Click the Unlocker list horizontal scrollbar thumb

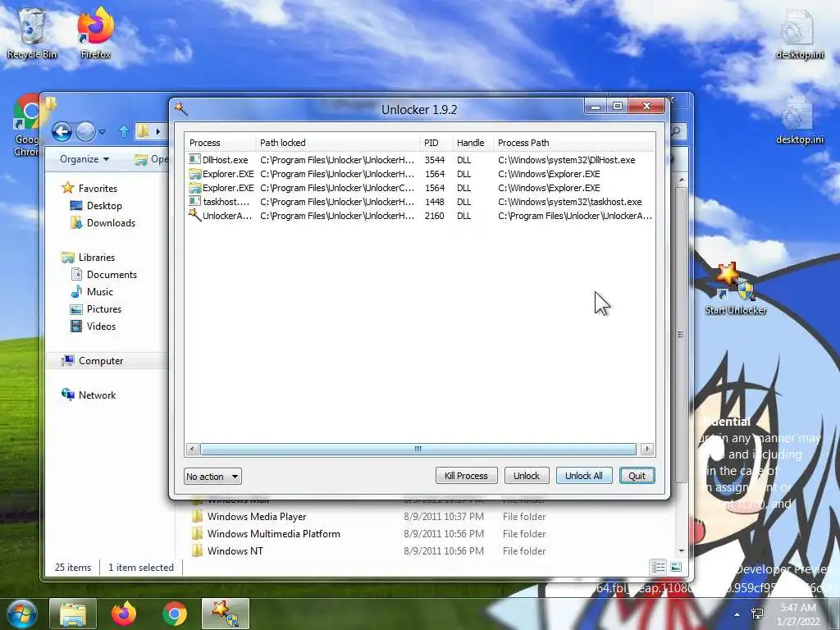click(418, 449)
